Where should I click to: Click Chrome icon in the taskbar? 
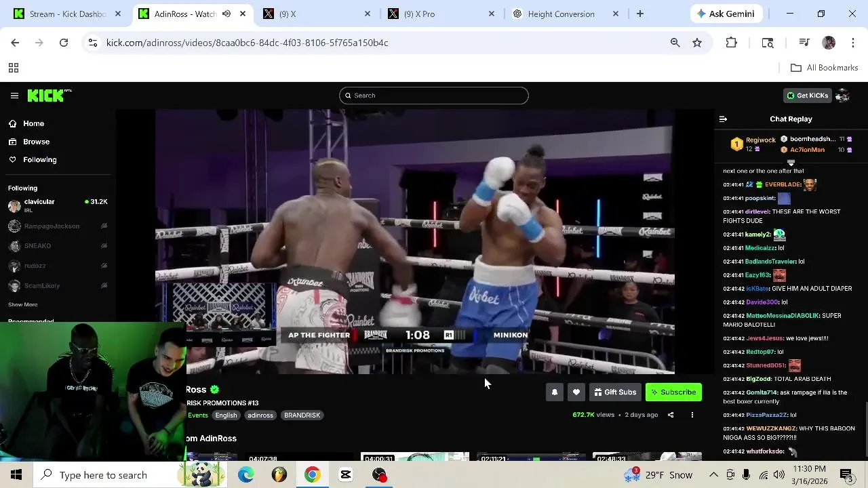tap(312, 474)
